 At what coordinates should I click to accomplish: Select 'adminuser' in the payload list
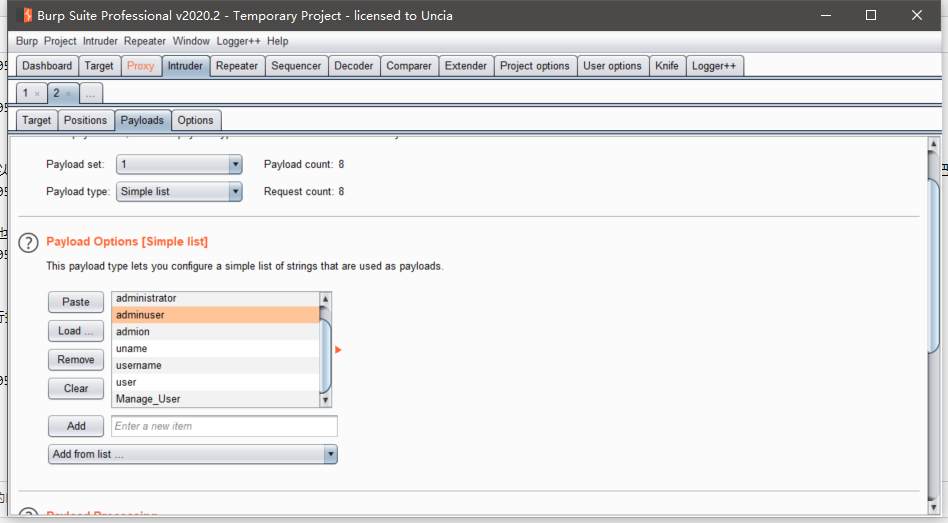point(216,314)
